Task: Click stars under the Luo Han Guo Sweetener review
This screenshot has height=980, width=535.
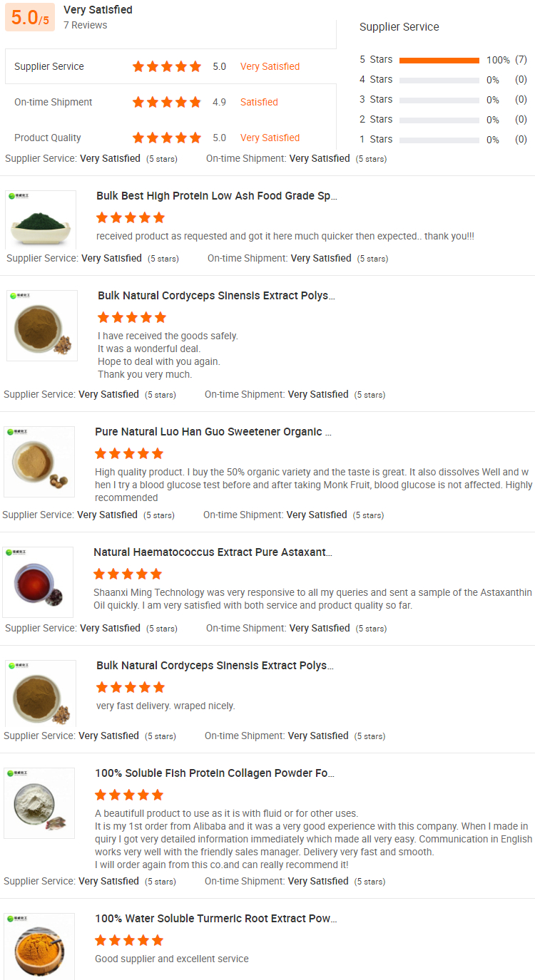Action: 129,453
